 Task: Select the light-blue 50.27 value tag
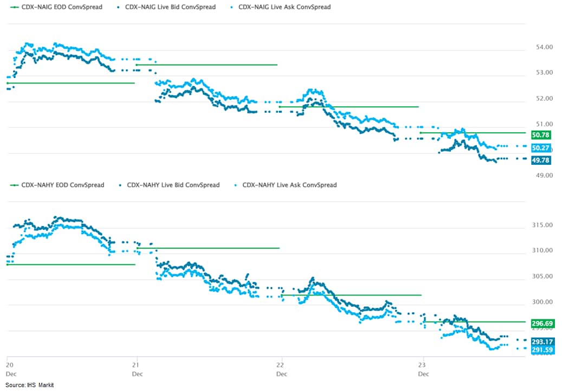pyautogui.click(x=541, y=147)
